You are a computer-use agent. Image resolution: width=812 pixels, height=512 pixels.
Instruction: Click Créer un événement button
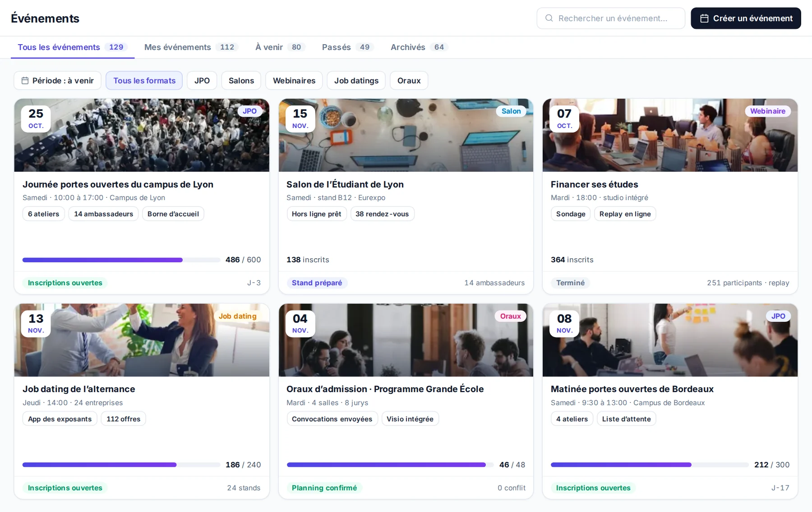(746, 18)
